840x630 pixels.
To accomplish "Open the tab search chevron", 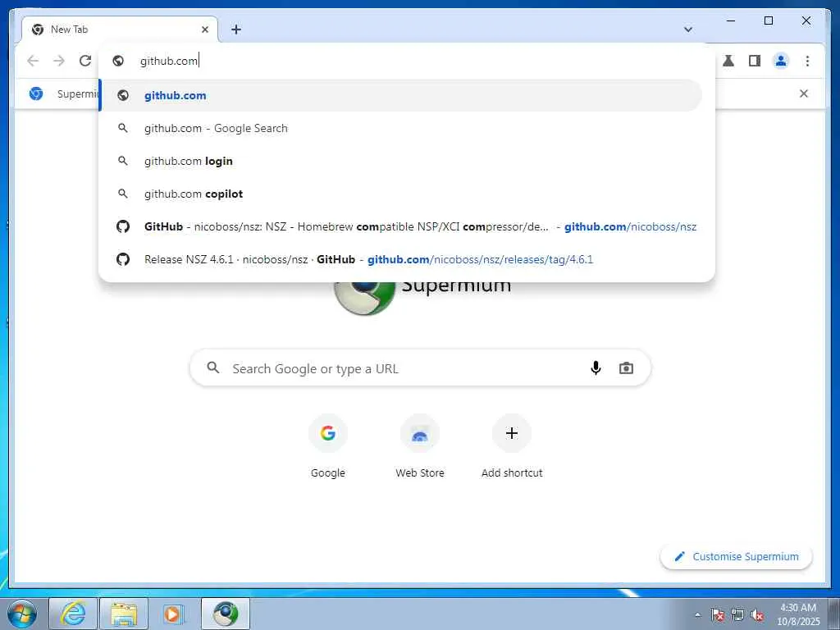I will click(x=688, y=30).
